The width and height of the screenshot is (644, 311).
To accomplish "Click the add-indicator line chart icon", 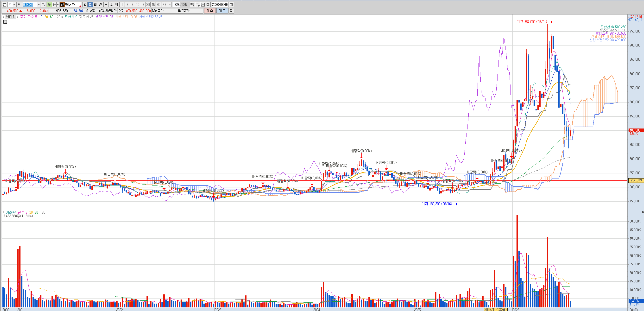I will tap(198, 5).
